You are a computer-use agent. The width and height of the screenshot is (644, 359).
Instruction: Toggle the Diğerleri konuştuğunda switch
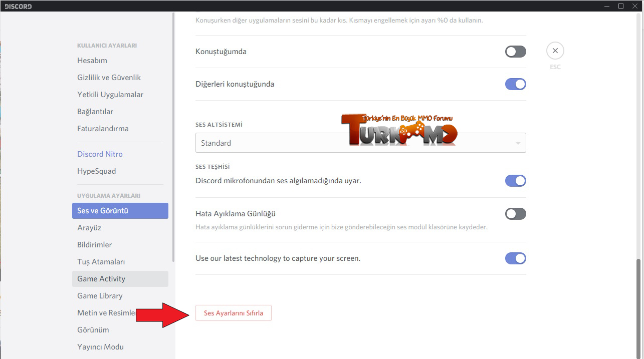[516, 84]
